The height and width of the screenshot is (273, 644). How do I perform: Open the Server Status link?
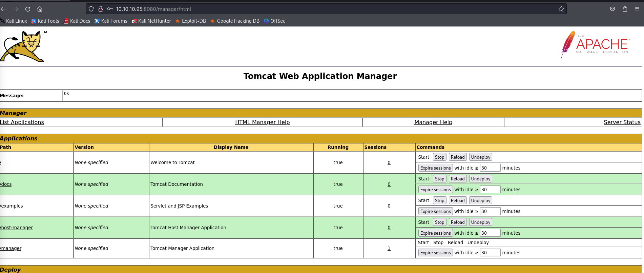622,122
